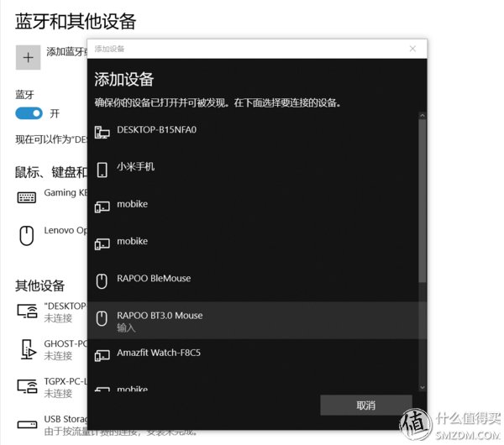Screen dimensions: 504x445
Task: Choose DESKTOP-B15NFA0 device name
Action: [156, 130]
